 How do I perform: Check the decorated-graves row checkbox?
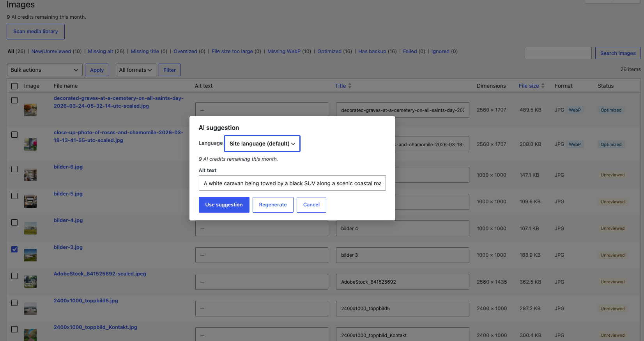click(14, 100)
